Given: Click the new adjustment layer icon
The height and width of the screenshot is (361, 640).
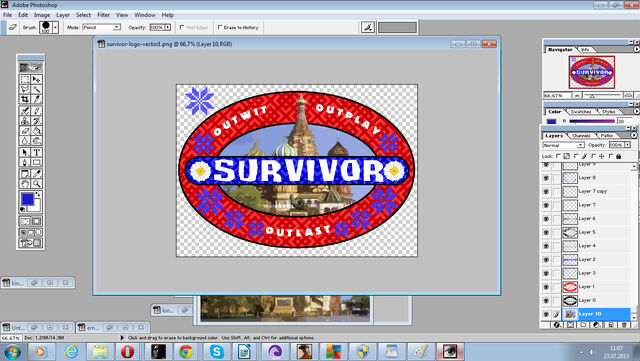Looking at the screenshot, I should [597, 325].
